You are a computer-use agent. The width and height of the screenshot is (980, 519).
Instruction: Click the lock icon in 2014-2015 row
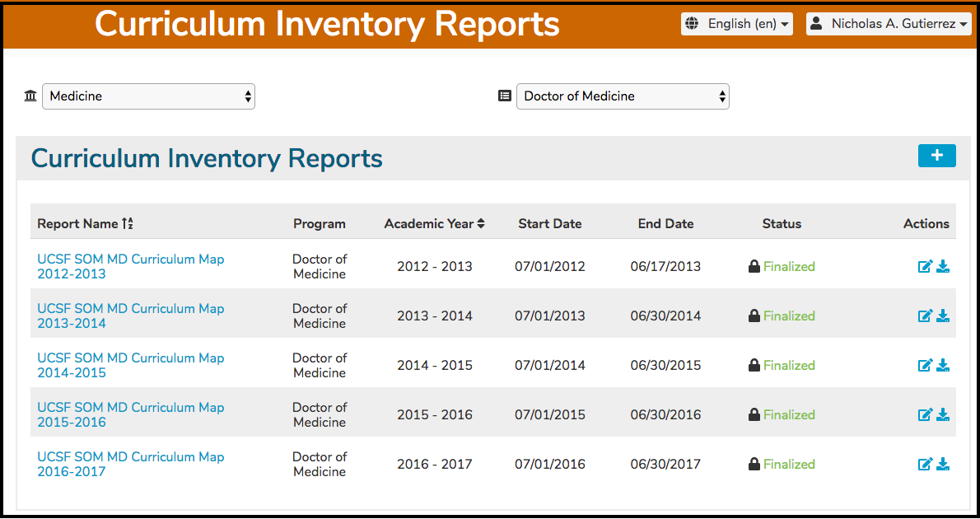pos(754,366)
